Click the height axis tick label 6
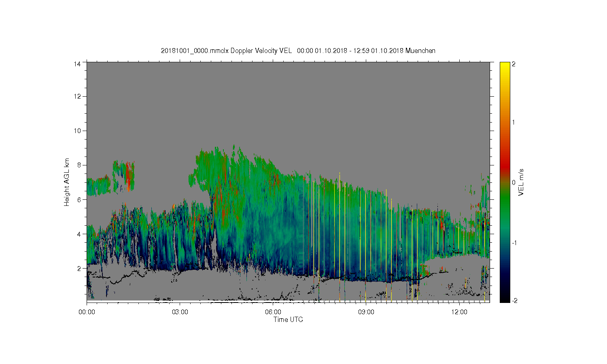Viewport: 607px width, 364px height. tap(79, 199)
